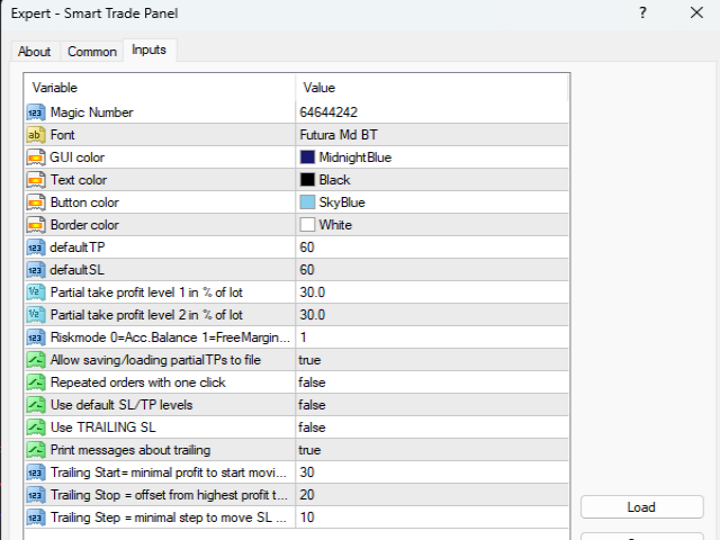Open the Button color SkyBlue value dropdown

430,202
